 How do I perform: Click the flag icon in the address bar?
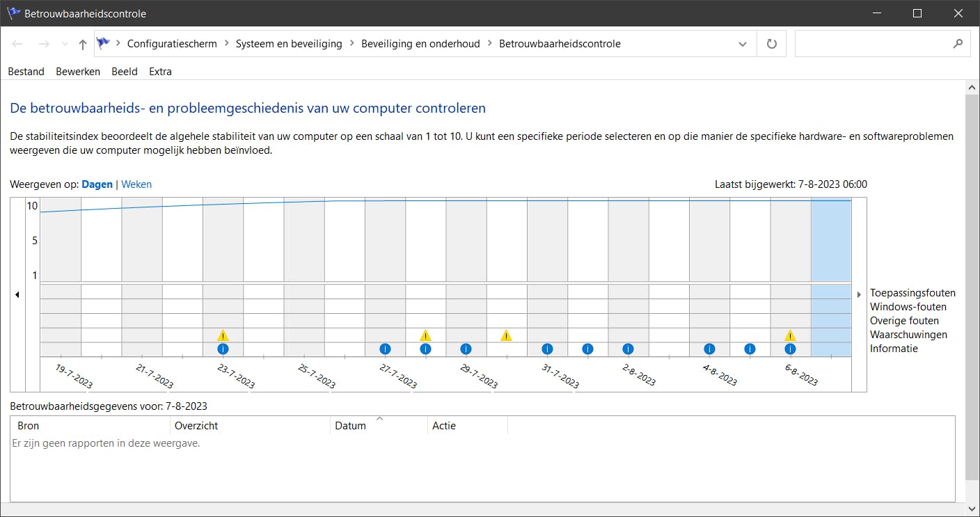click(103, 43)
